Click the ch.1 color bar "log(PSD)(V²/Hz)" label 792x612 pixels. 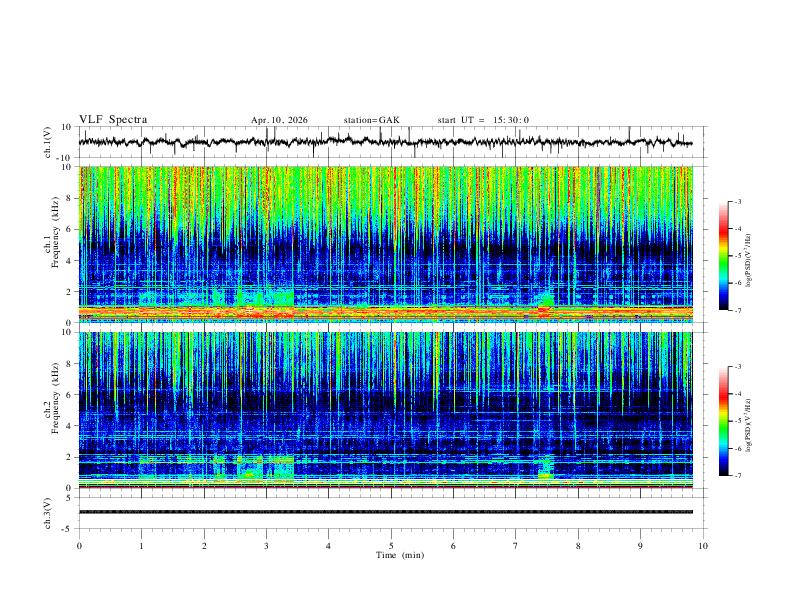point(748,261)
